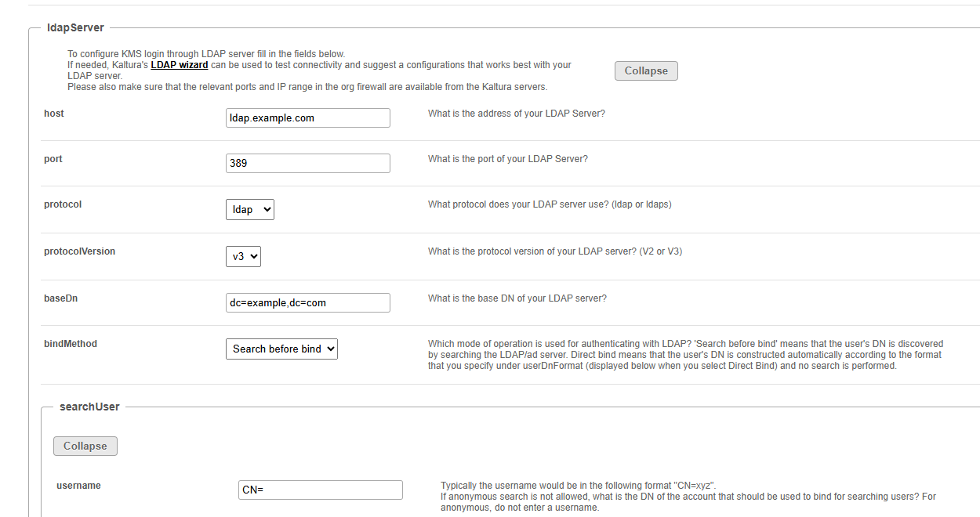Open the protocol dropdown showing ldap
Screen dimensions: 980x517
250,209
